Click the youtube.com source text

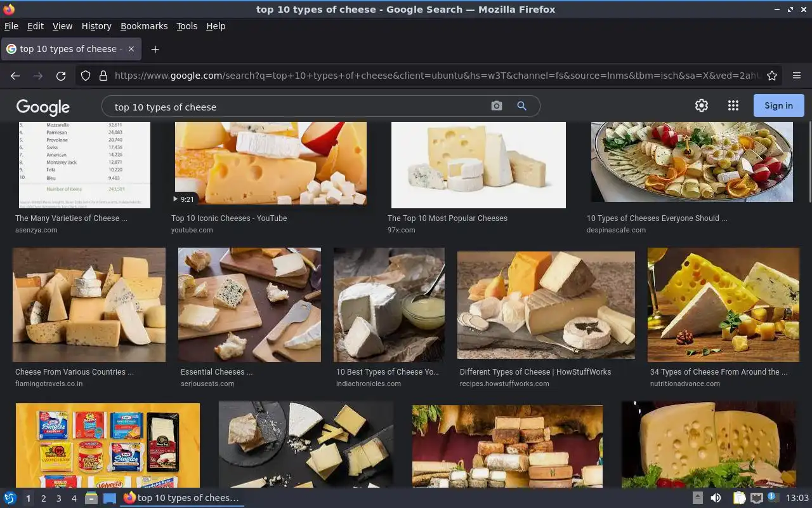click(x=192, y=230)
